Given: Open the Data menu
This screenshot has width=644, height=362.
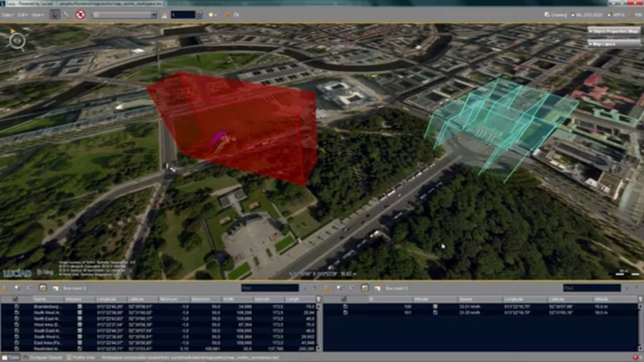Looking at the screenshot, I should tap(8, 15).
